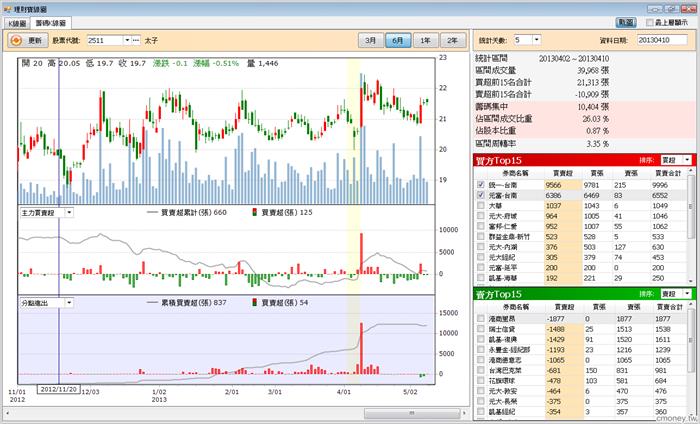Open the 統計天數 dropdown showing 5
The image size is (700, 424).
coord(537,40)
